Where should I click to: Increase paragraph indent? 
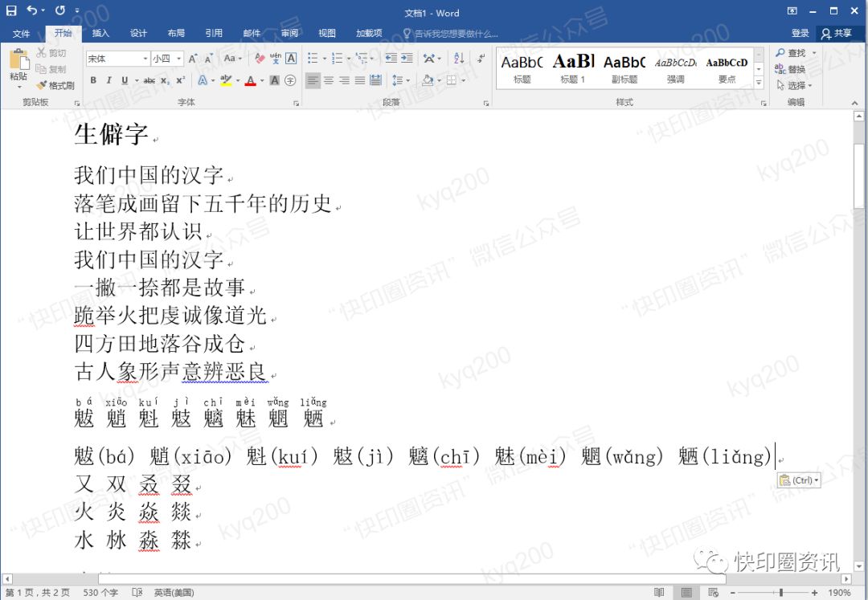coord(407,58)
